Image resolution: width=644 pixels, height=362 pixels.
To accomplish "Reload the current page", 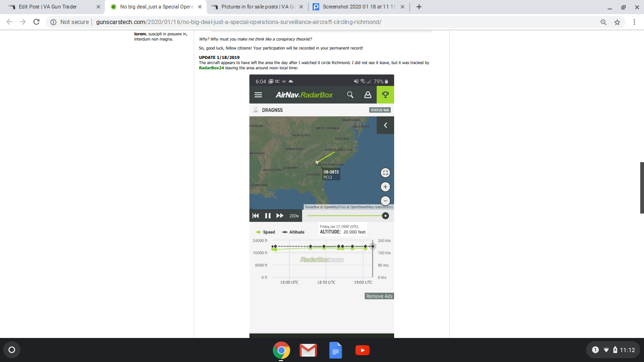I will click(36, 22).
